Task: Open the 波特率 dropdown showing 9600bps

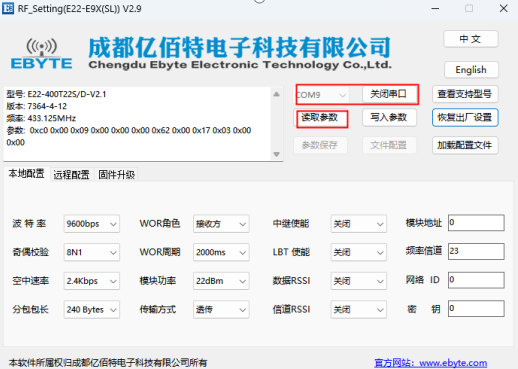Action: [92, 224]
